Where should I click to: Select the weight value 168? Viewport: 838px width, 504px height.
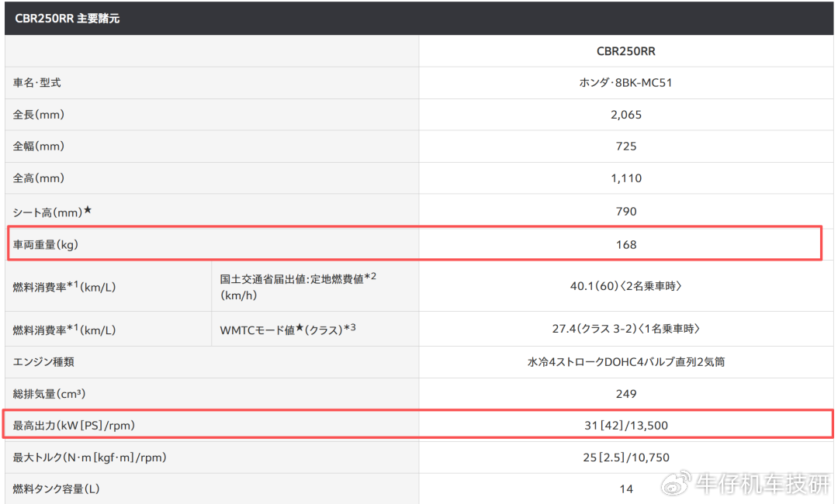(626, 244)
